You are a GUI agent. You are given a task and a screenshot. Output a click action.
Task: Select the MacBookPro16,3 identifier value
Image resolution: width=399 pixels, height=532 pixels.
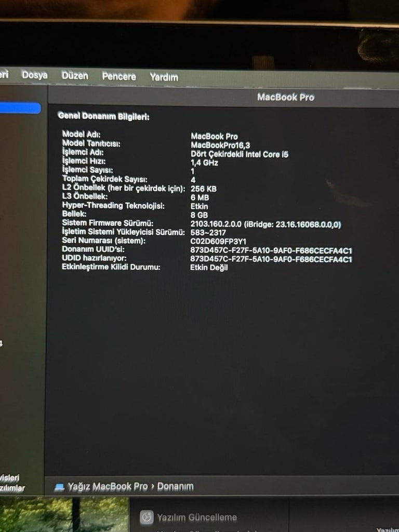(220, 145)
